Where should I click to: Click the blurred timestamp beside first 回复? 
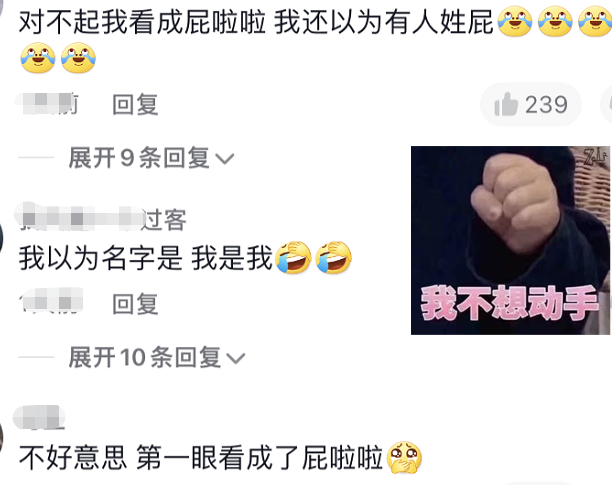click(47, 104)
